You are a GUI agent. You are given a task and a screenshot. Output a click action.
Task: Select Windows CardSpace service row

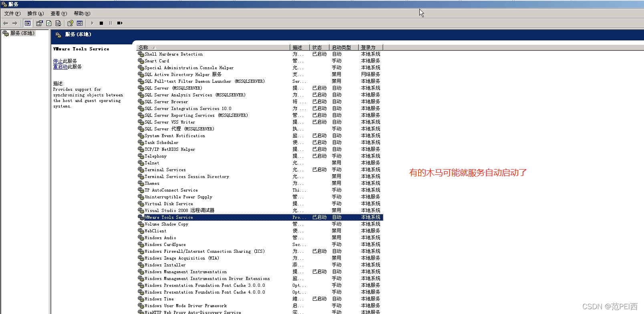click(x=260, y=244)
